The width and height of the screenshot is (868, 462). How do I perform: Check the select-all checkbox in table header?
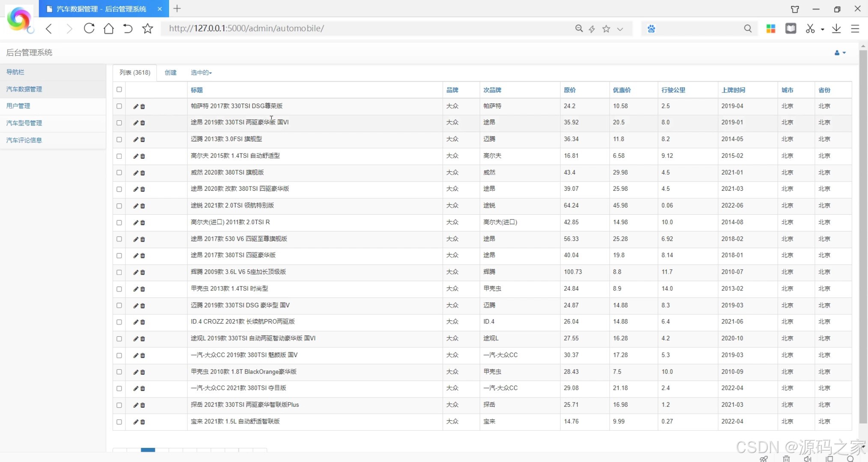[x=119, y=90]
